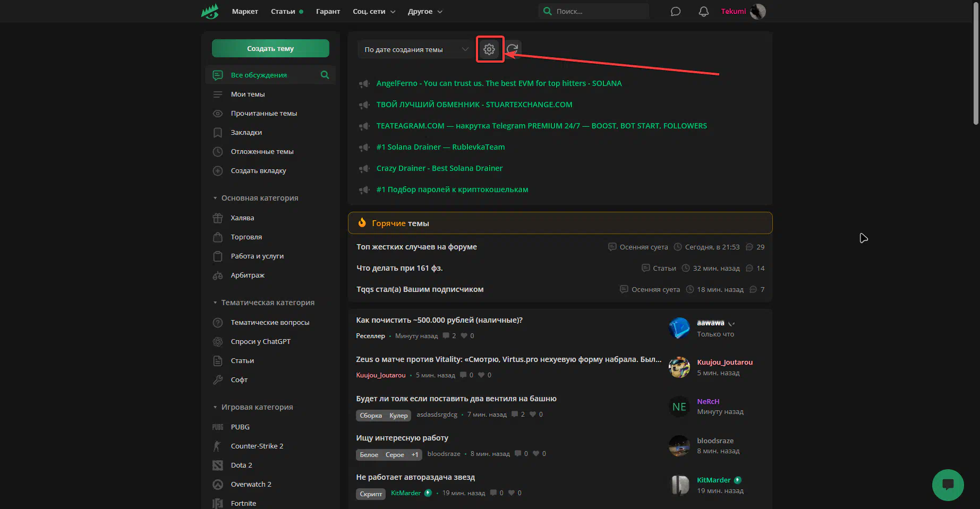Go to Гарант in top navigation

[328, 11]
